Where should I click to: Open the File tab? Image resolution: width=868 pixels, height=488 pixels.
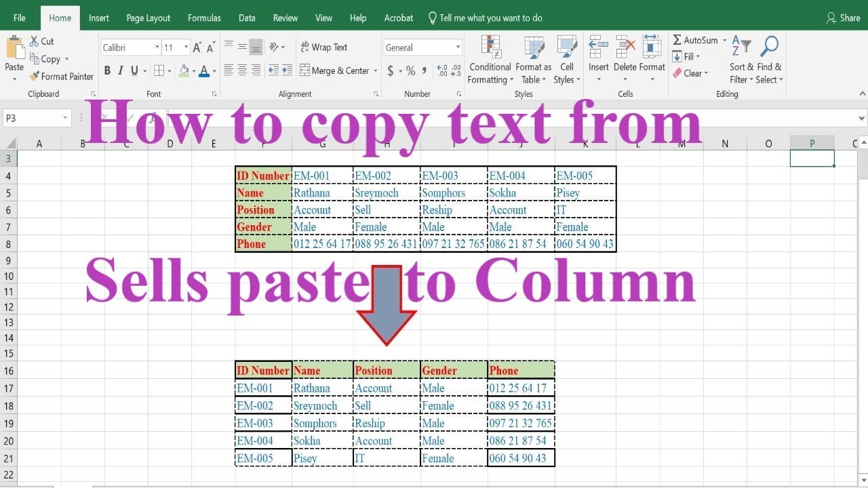pyautogui.click(x=20, y=18)
